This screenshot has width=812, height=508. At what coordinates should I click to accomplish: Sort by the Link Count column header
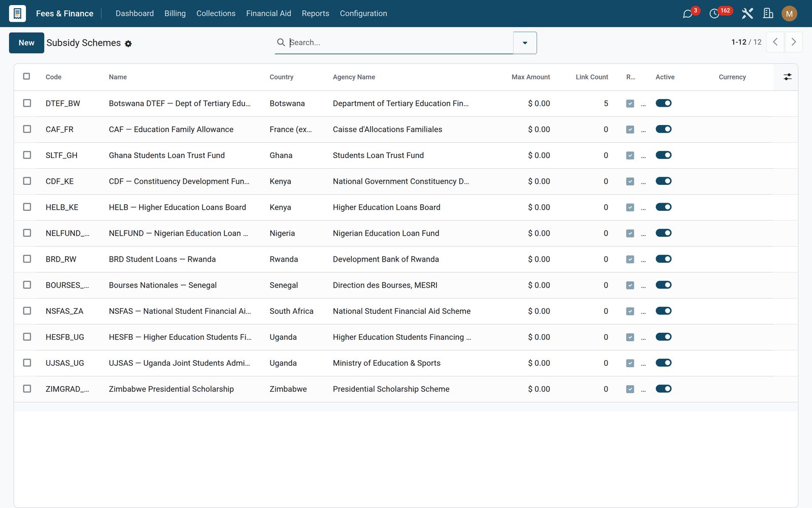592,77
